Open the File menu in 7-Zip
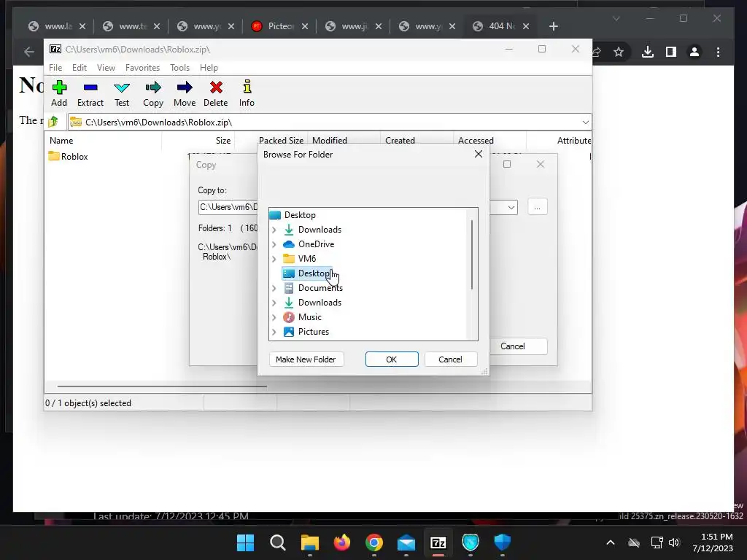 pos(55,68)
